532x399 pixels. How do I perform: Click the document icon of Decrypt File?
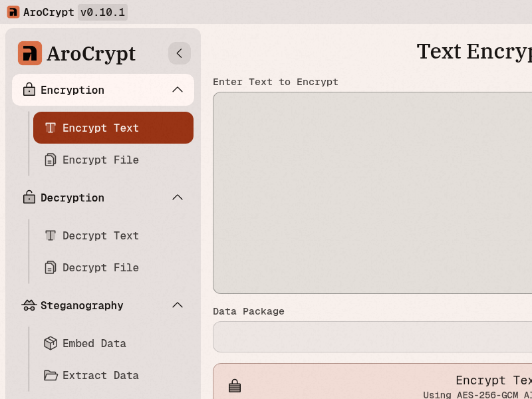click(x=51, y=267)
